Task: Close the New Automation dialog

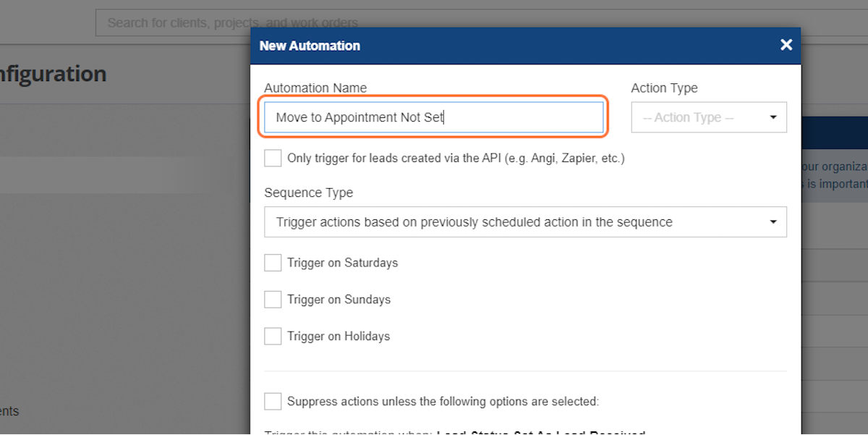Action: [x=786, y=45]
